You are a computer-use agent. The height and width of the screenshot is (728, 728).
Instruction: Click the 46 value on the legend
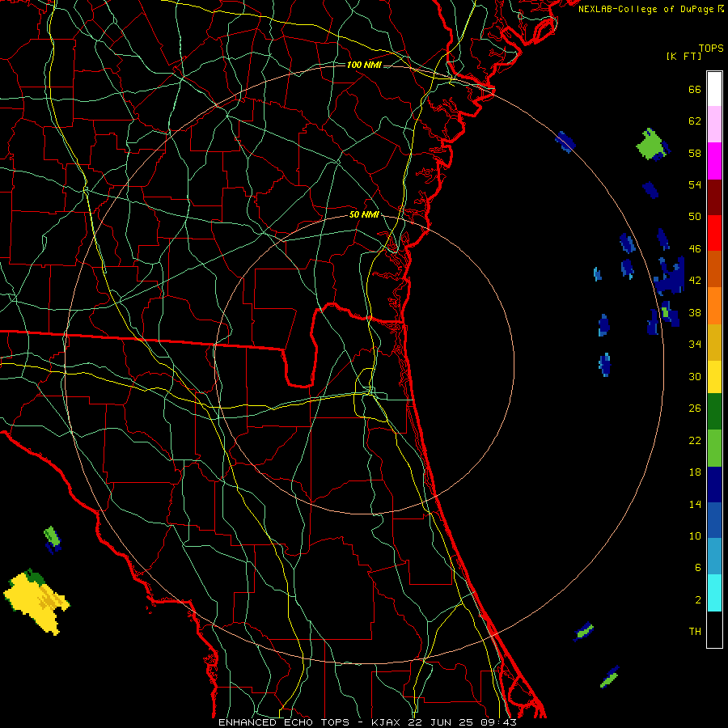coord(695,249)
